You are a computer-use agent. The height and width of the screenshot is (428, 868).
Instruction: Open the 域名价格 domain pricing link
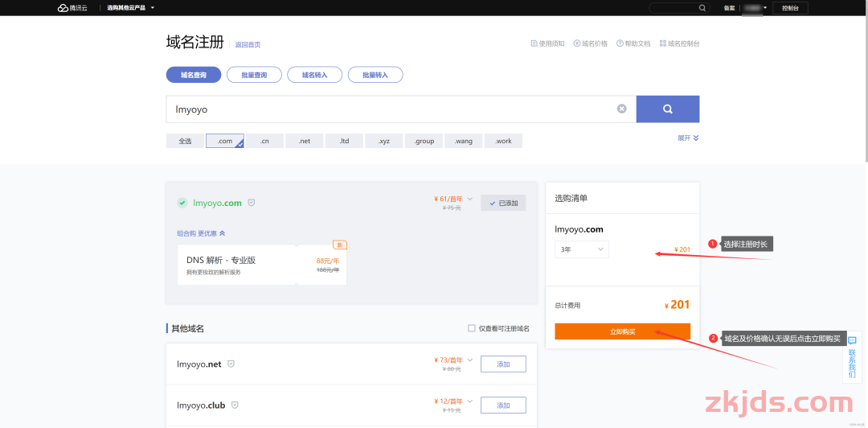[x=590, y=43]
